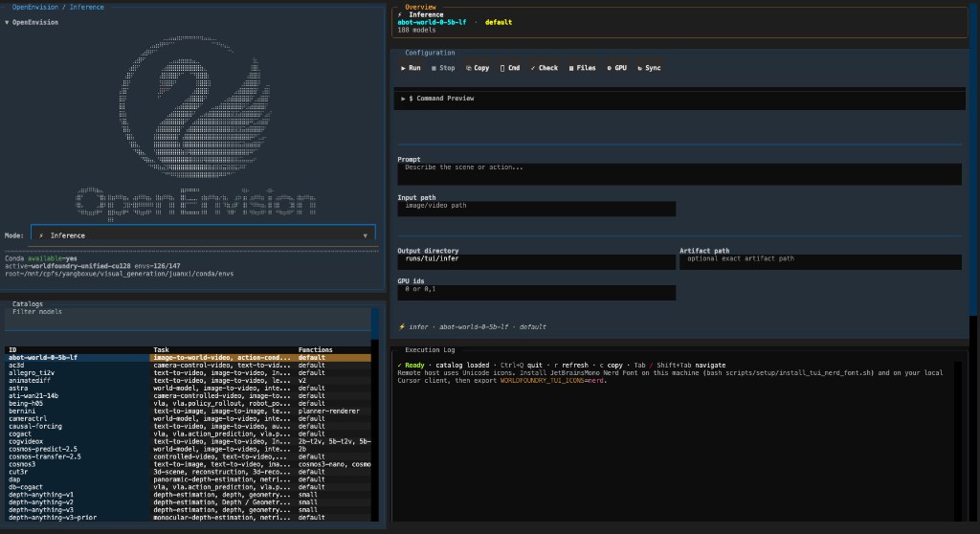Select the depth-anything-v1 model row
The width and height of the screenshot is (980, 534).
click(188, 495)
